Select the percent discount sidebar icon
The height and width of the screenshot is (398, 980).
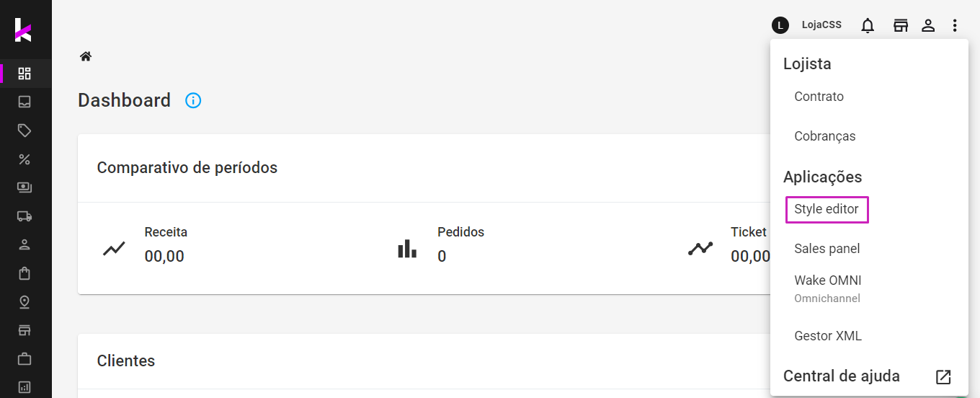click(x=24, y=159)
